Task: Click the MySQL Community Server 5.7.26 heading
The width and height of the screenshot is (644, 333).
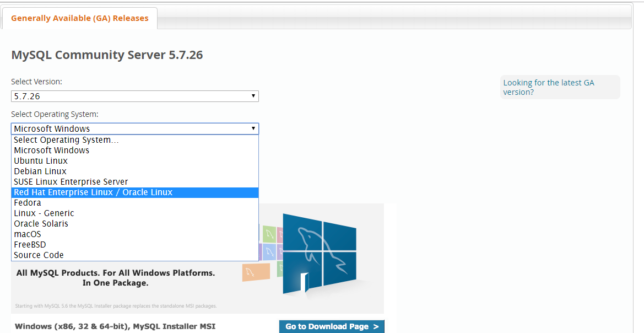Action: click(x=107, y=55)
